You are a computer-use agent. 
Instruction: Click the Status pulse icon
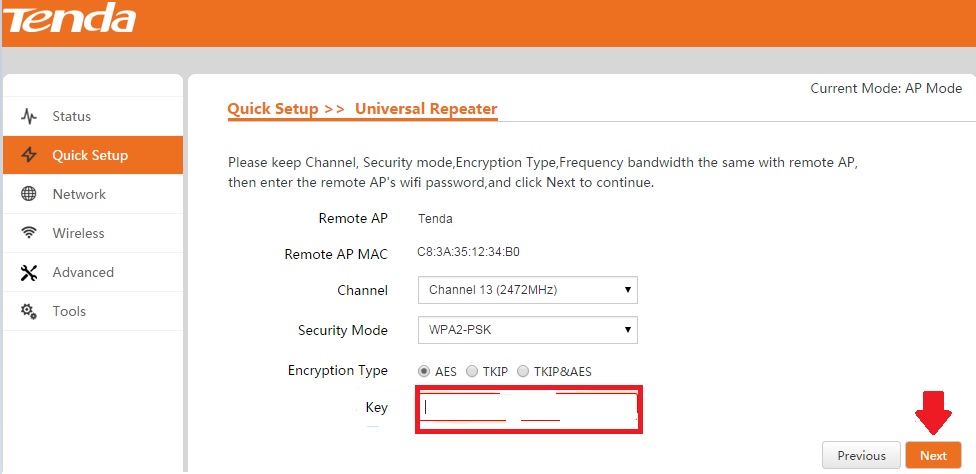(x=29, y=117)
